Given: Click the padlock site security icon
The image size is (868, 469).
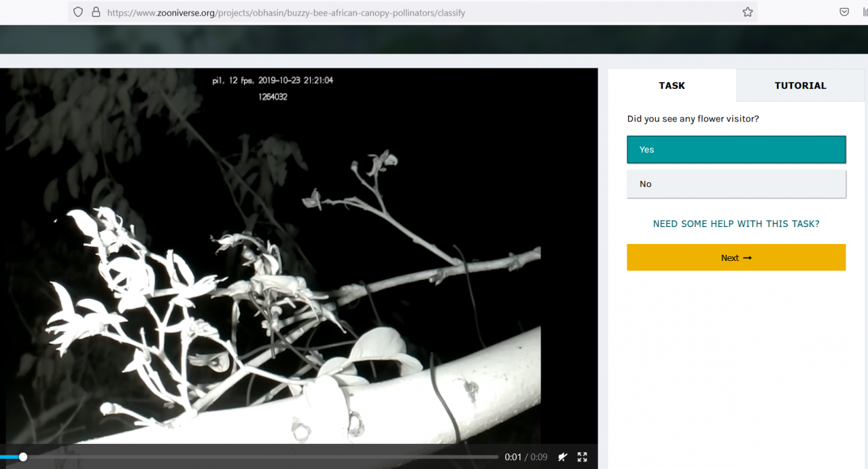Looking at the screenshot, I should (x=96, y=12).
